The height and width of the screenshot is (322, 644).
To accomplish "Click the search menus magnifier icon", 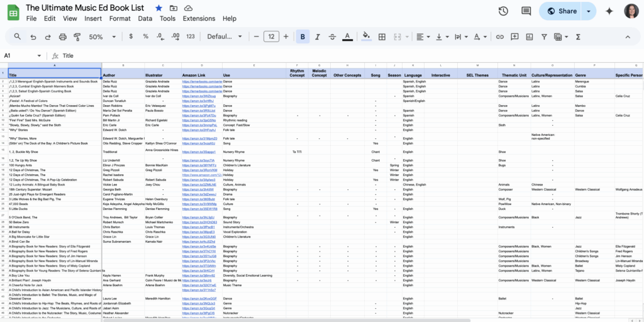I will [x=17, y=36].
